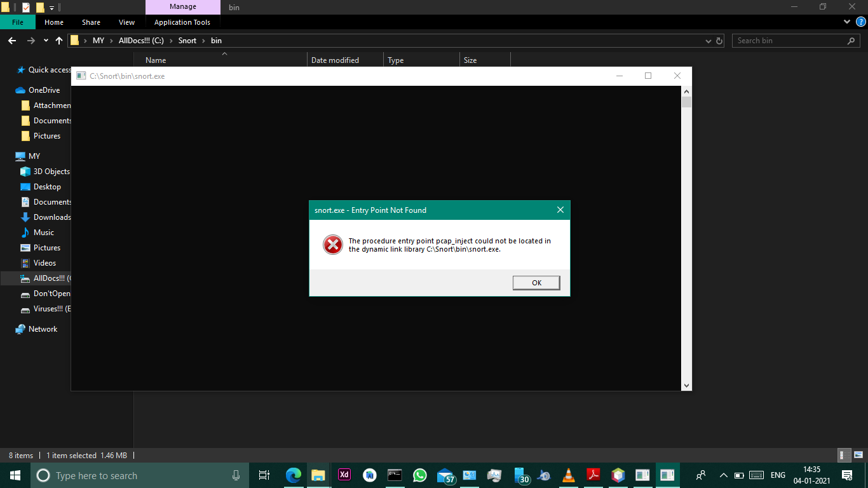This screenshot has width=868, height=488.
Task: Open the Home ribbon tab
Action: coord(54,22)
